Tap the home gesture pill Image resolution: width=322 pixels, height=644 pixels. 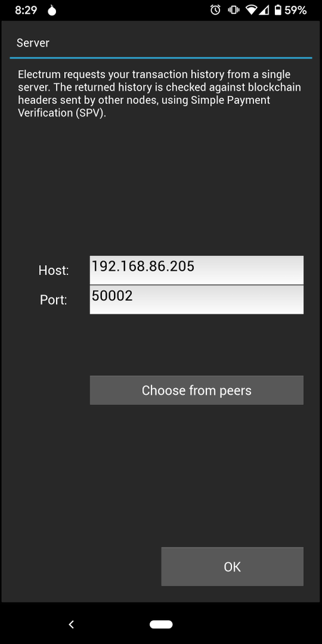click(x=161, y=625)
